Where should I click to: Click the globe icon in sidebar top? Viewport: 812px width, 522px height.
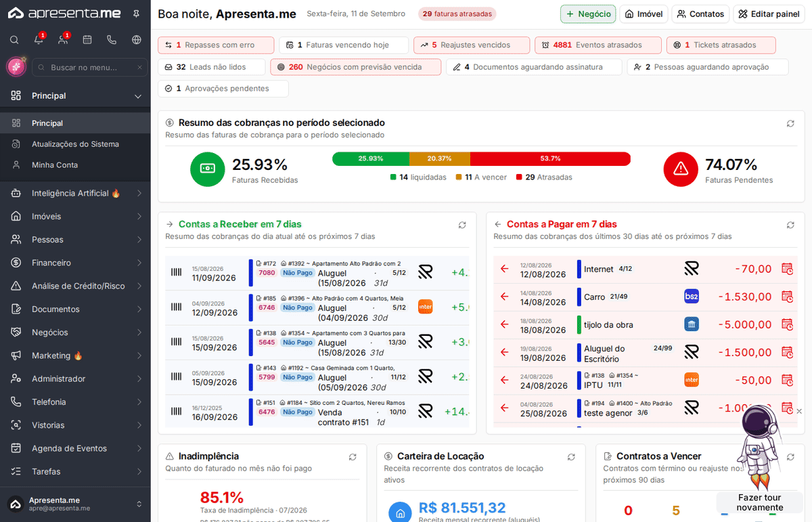point(137,40)
